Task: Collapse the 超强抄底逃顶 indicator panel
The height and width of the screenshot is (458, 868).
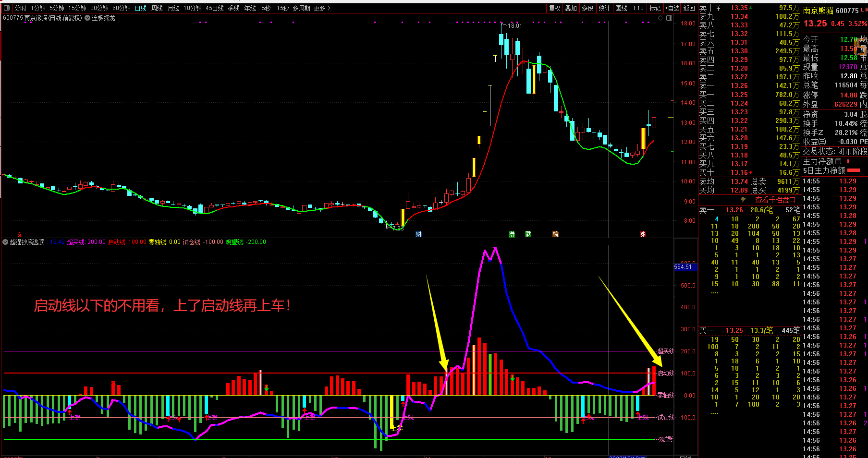Action: click(x=5, y=242)
